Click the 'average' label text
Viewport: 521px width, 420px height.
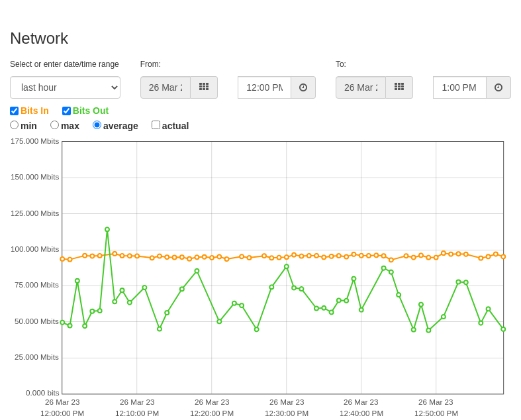[x=120, y=126]
